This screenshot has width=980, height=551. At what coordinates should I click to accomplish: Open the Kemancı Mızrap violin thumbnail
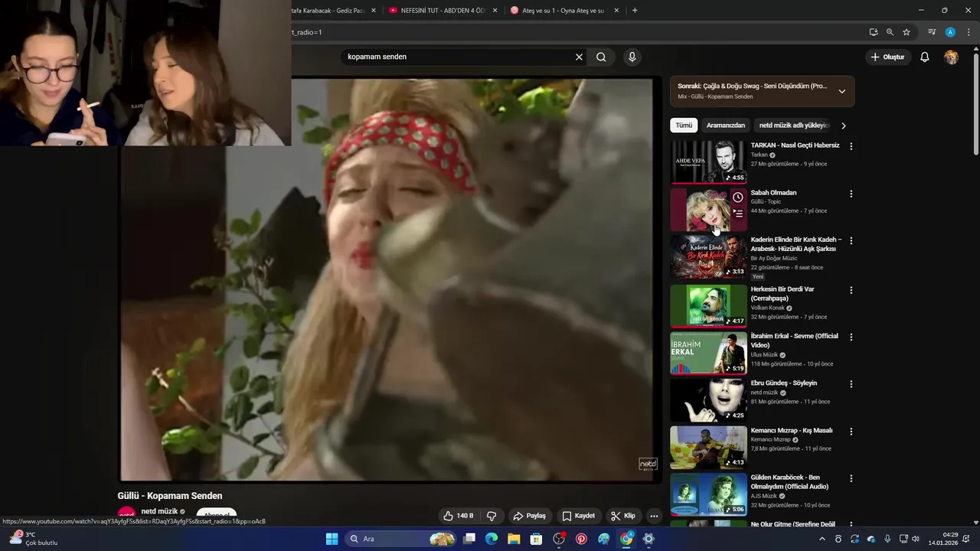pyautogui.click(x=708, y=447)
